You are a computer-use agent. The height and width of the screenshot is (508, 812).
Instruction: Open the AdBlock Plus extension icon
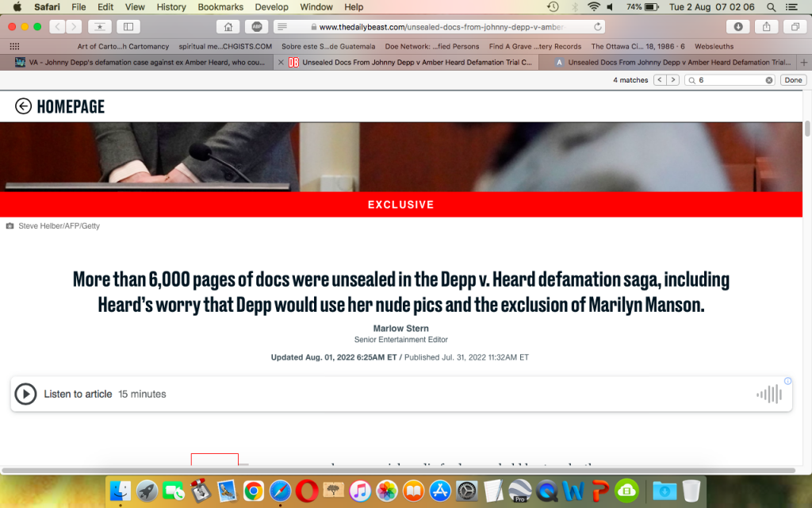pos(256,26)
